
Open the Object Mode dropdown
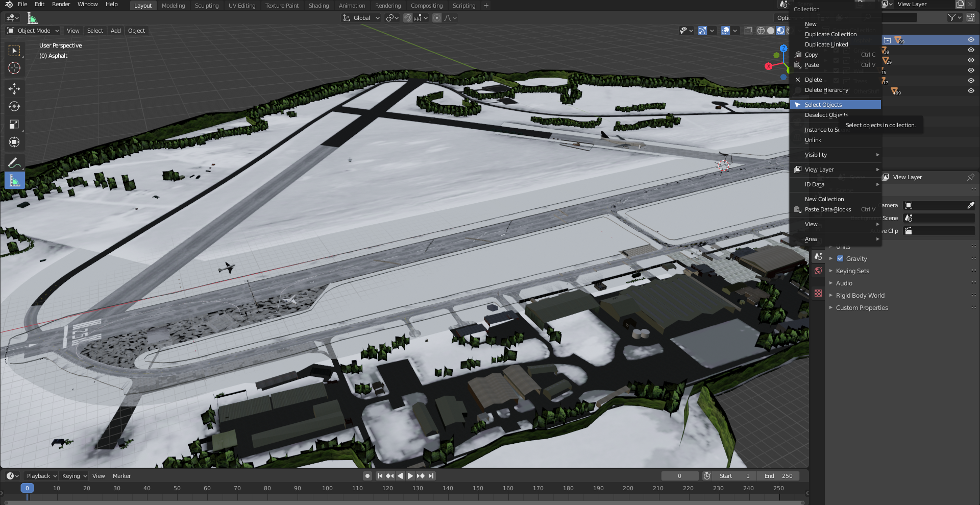(33, 31)
